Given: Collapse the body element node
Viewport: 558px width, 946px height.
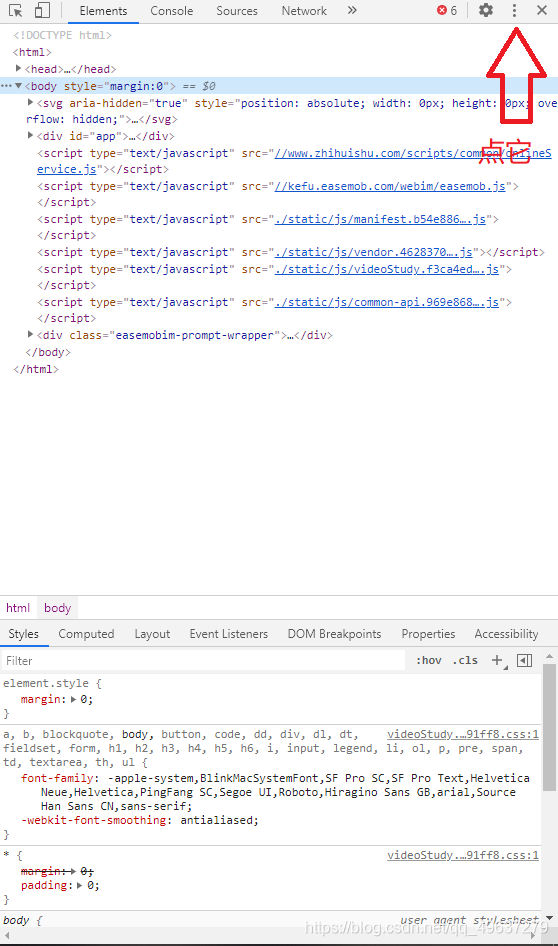Looking at the screenshot, I should 18,86.
